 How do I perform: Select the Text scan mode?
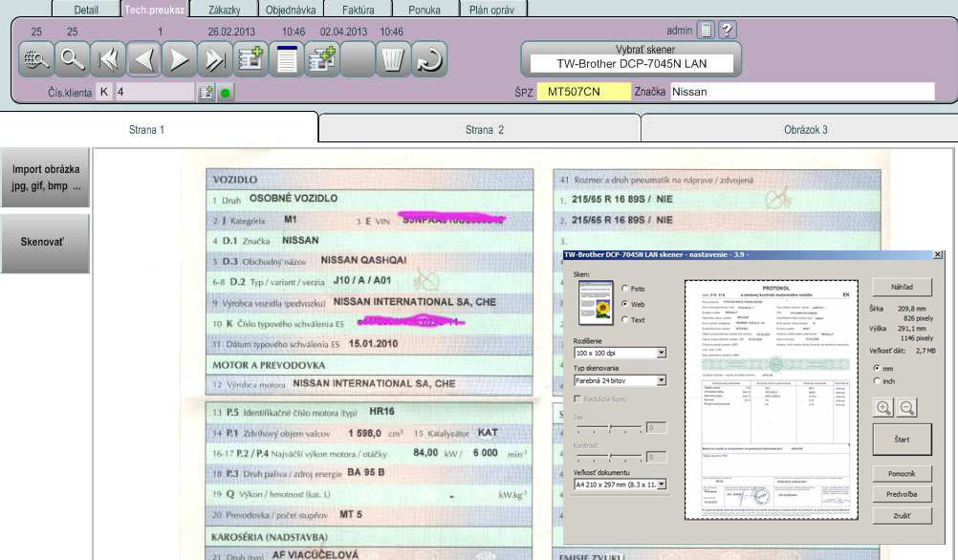(x=624, y=319)
